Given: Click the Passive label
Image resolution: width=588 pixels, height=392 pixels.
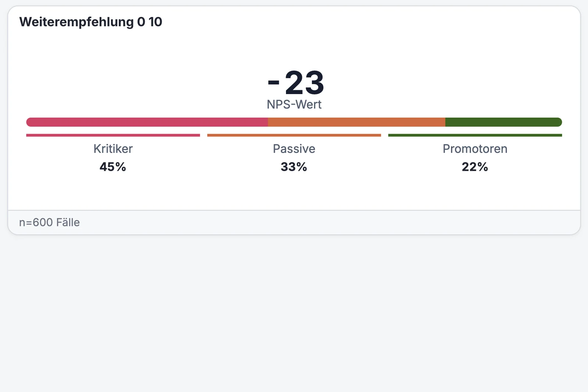Looking at the screenshot, I should point(294,149).
